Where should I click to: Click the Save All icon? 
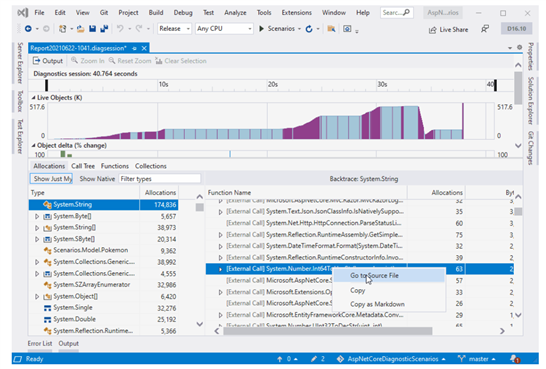click(x=104, y=29)
